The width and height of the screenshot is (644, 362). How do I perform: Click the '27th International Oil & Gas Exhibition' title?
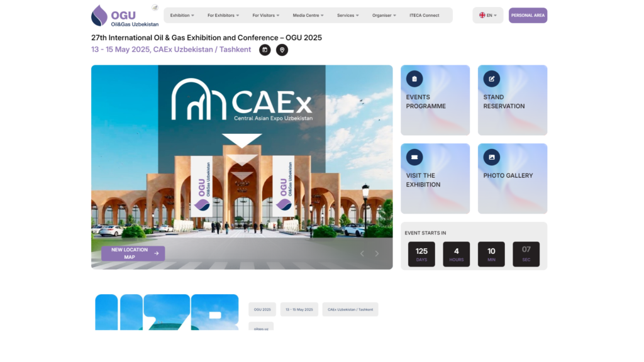pyautogui.click(x=206, y=38)
